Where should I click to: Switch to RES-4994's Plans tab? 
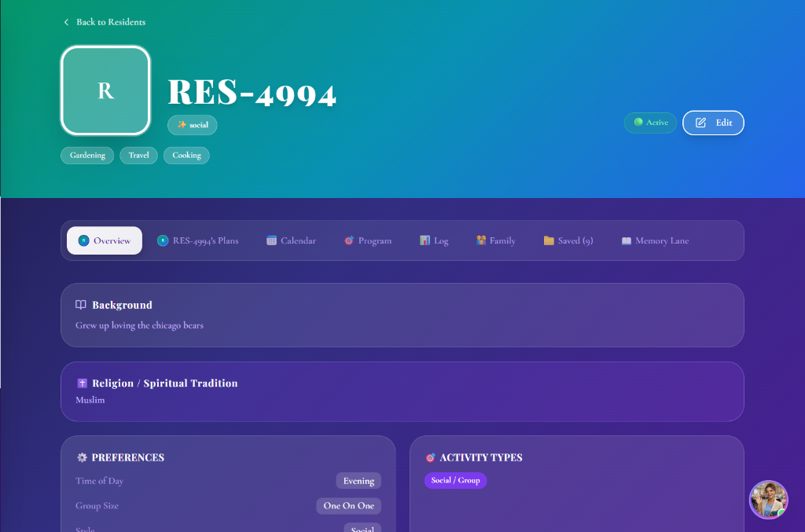(197, 240)
